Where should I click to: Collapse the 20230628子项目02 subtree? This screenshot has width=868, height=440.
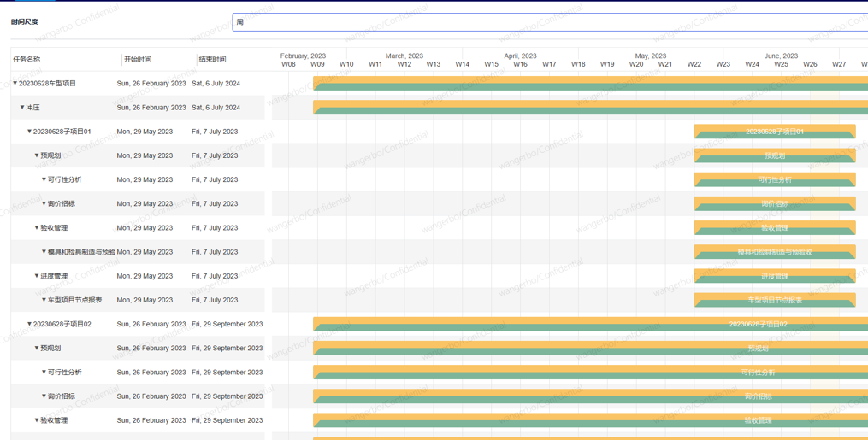click(x=29, y=324)
